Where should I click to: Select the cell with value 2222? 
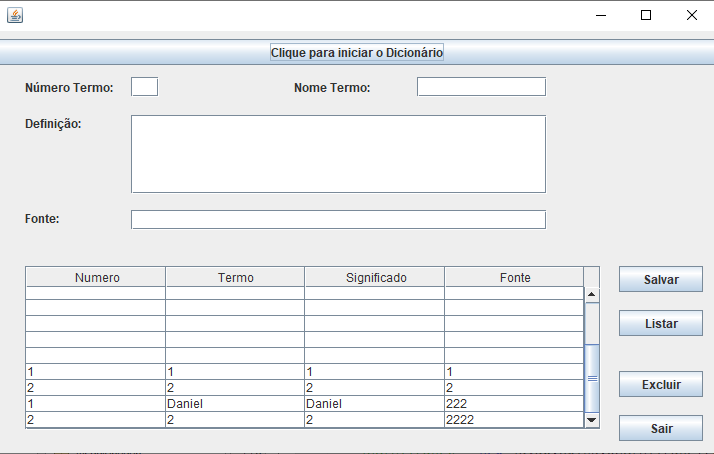click(x=514, y=419)
